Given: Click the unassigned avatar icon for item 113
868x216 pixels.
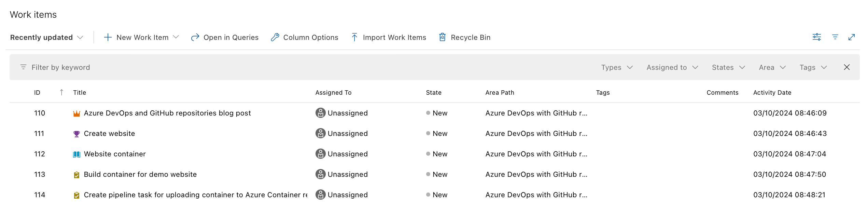Looking at the screenshot, I should [320, 174].
